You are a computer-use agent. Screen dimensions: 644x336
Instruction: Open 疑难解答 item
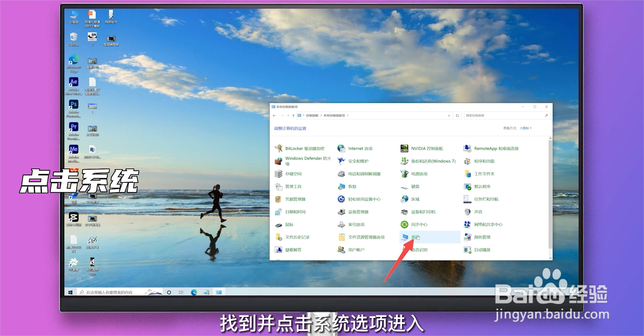coord(288,250)
